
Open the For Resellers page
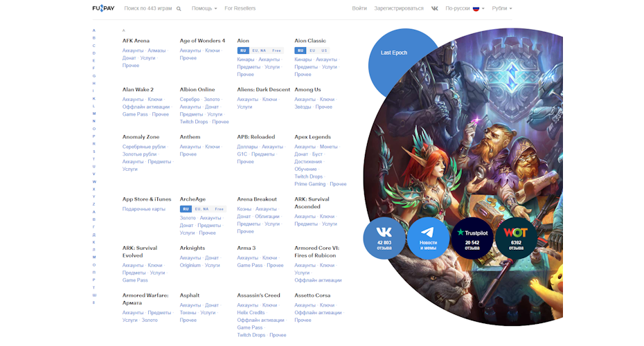(240, 8)
